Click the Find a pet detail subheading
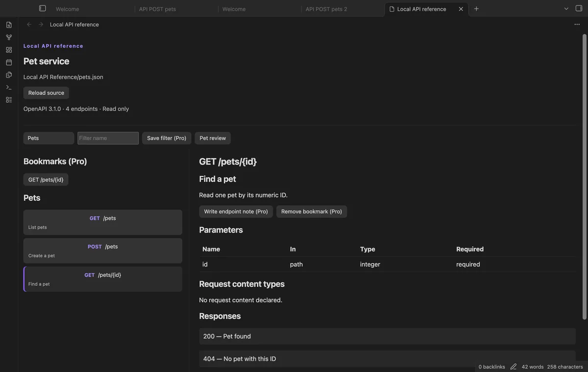This screenshot has width=588, height=372. click(218, 179)
